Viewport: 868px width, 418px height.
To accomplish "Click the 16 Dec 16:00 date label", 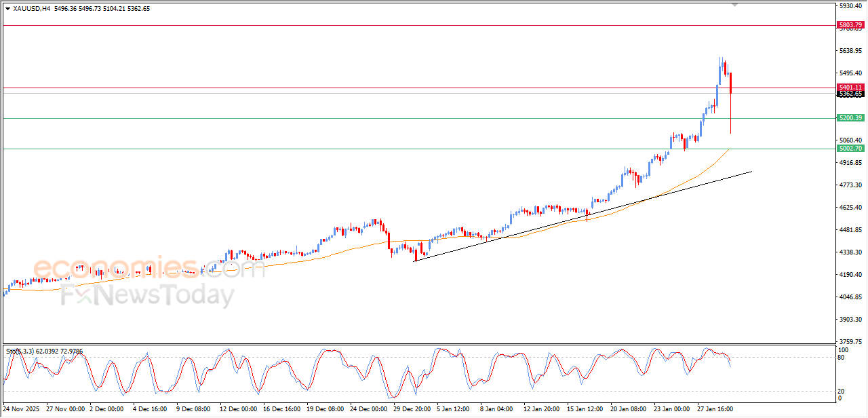I will pos(282,409).
